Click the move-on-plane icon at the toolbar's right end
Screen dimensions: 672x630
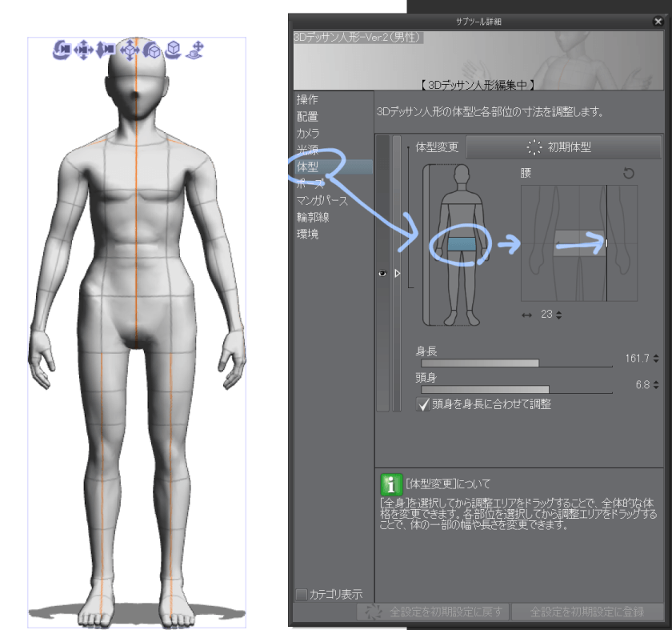(195, 50)
